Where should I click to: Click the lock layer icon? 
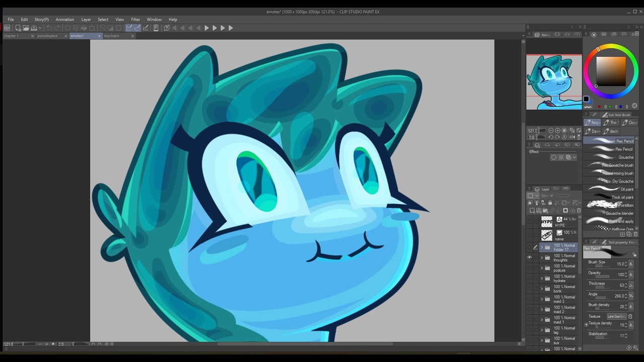pos(550,203)
